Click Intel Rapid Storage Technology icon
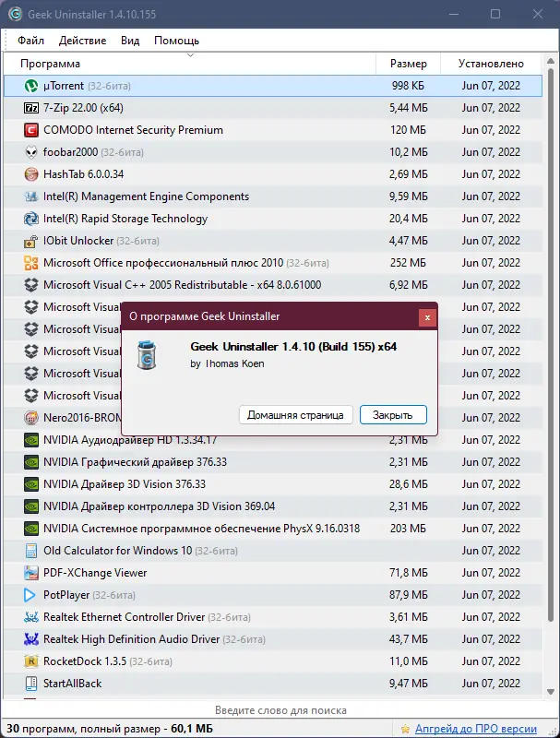This screenshot has width=560, height=738. point(31,219)
